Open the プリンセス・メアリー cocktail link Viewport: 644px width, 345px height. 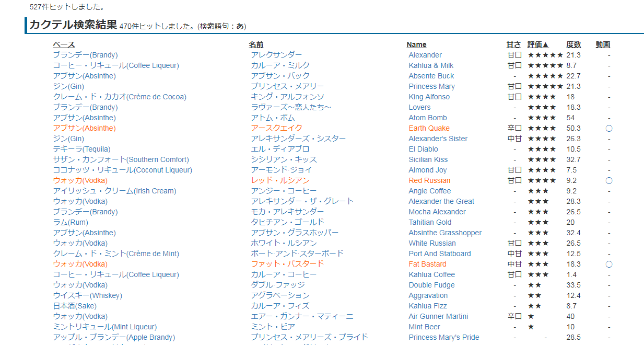(287, 86)
